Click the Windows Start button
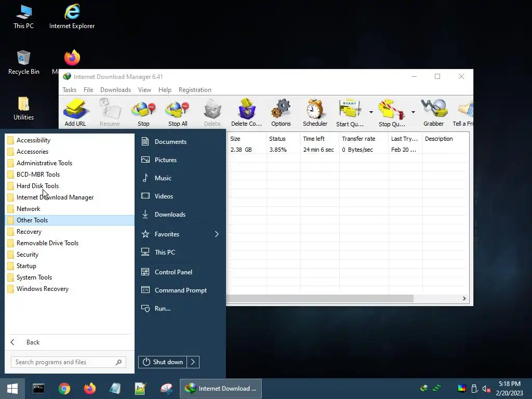The image size is (532, 399). click(x=12, y=389)
